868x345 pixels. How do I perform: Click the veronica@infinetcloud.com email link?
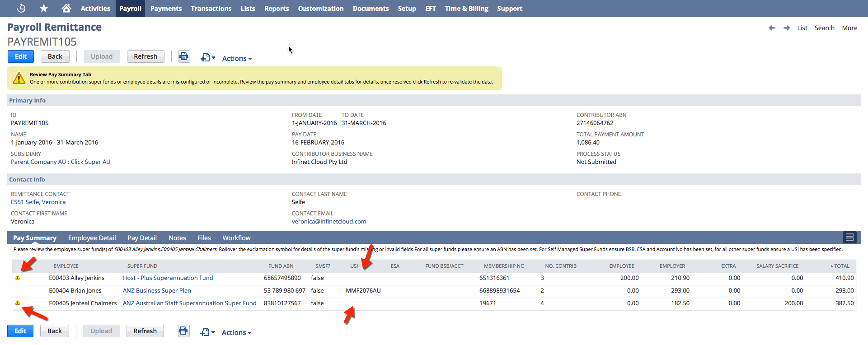[329, 221]
